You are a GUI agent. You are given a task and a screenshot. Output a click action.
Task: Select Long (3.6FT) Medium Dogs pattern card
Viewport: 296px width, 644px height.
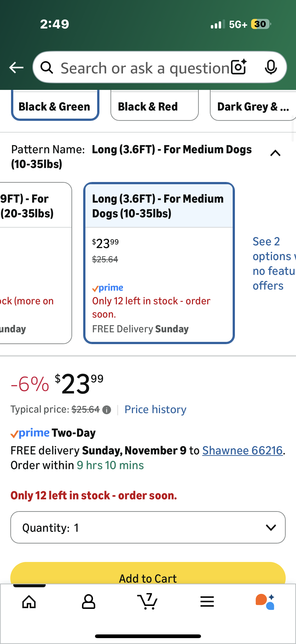point(159,263)
